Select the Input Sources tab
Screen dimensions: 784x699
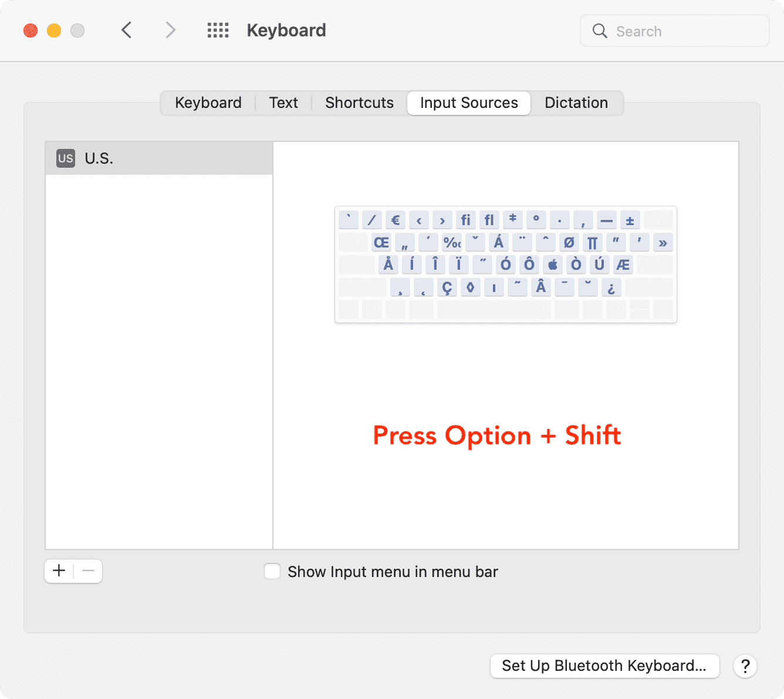469,103
